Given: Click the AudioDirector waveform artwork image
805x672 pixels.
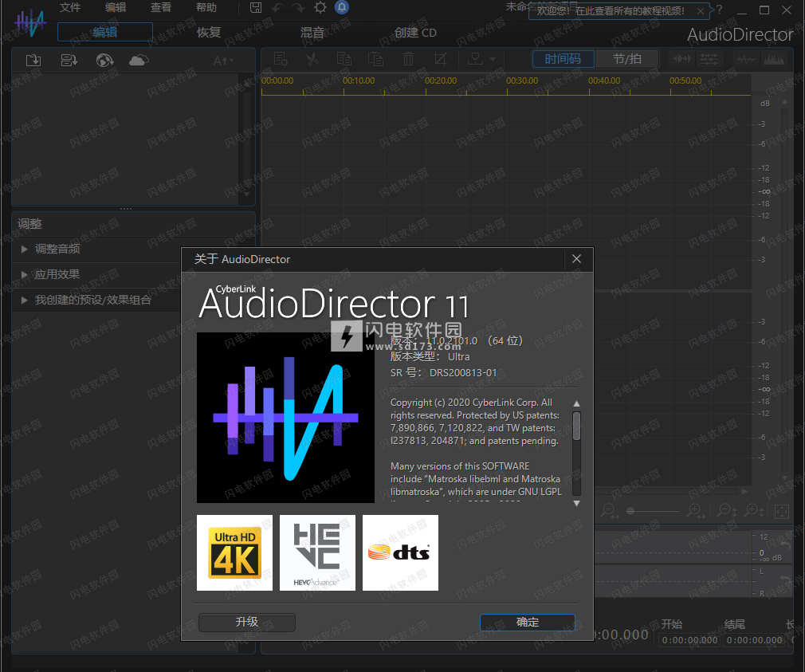Looking at the screenshot, I should click(x=285, y=418).
